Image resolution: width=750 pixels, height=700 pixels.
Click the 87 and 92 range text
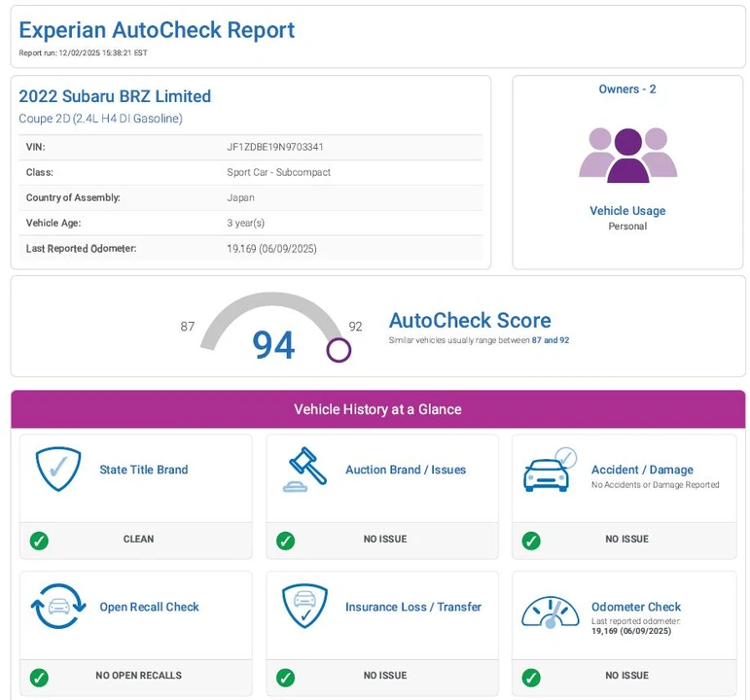tap(551, 340)
